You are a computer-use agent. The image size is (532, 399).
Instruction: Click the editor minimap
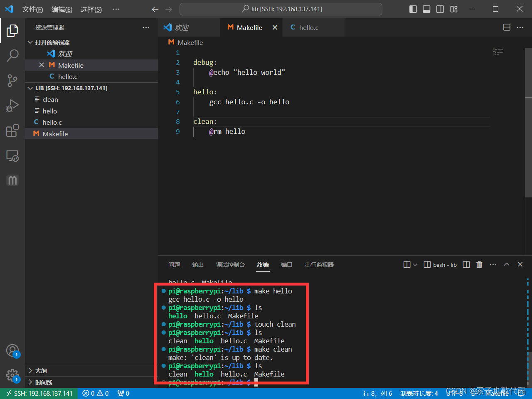(x=498, y=52)
